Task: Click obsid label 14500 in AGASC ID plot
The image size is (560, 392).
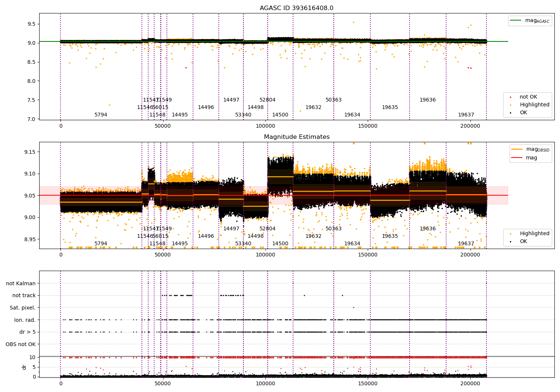Action: click(280, 115)
